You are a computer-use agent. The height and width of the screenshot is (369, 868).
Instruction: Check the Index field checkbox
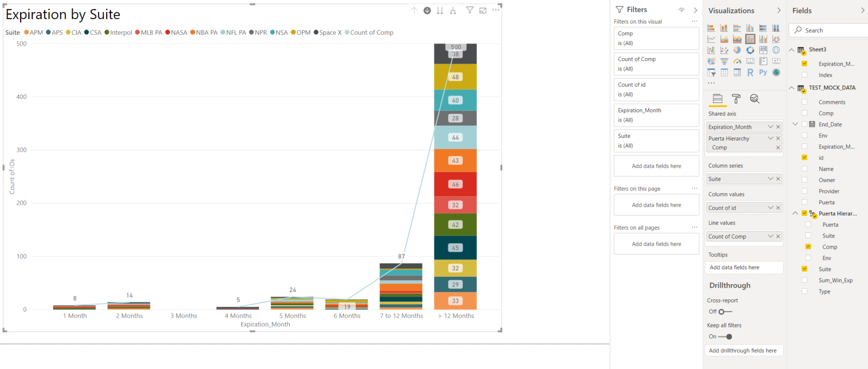click(804, 75)
